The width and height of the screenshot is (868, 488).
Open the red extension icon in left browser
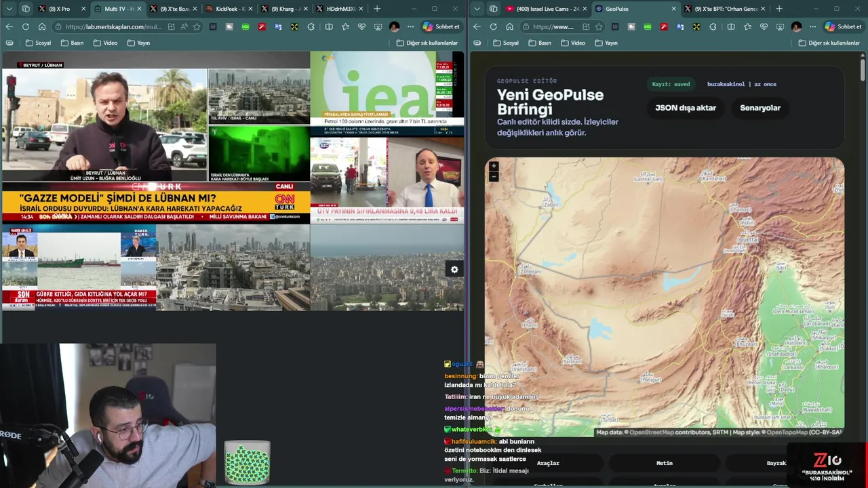coord(262,26)
